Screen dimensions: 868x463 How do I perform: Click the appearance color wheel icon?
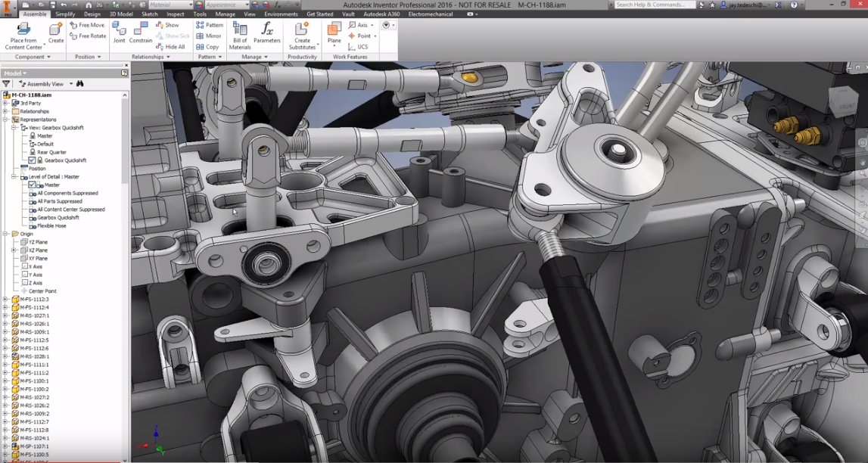click(199, 5)
